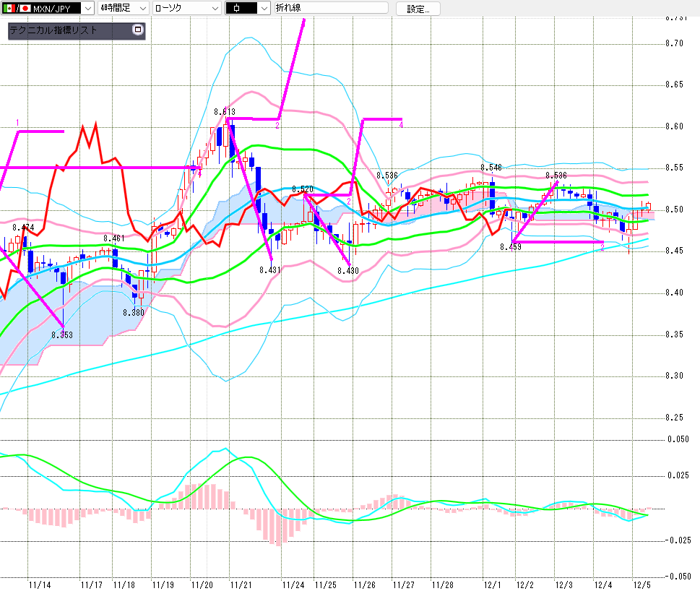Click the 11/21 date on the time axis
Image resolution: width=700 pixels, height=591 pixels.
click(x=241, y=584)
